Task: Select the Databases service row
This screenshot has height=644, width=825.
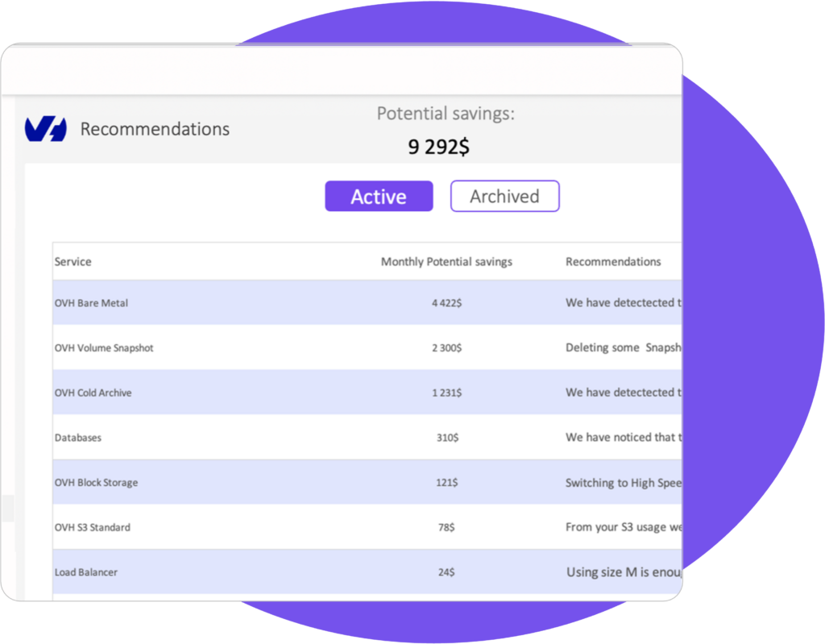Action: 367,437
